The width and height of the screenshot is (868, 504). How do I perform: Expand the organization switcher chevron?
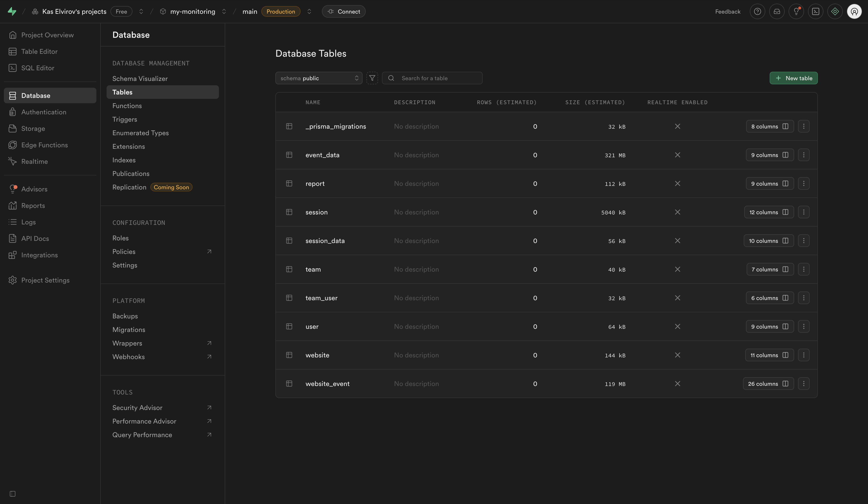141,11
